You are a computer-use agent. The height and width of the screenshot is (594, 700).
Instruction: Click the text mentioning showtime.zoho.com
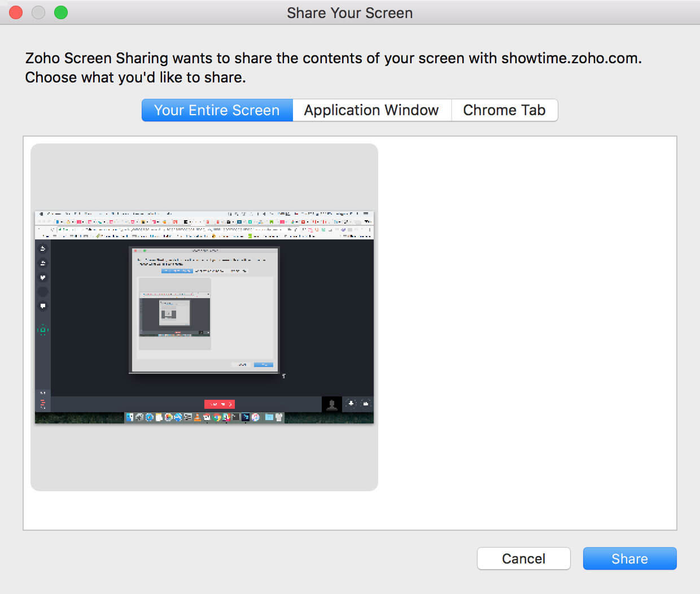click(x=334, y=58)
